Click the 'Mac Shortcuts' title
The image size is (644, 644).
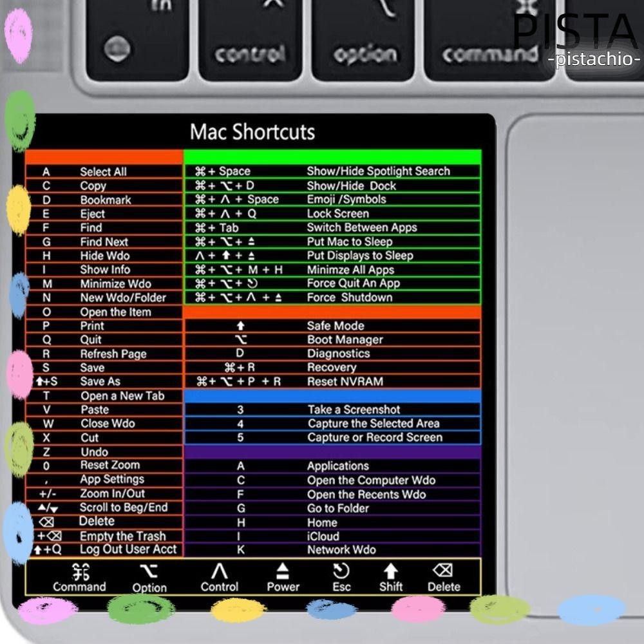252,132
